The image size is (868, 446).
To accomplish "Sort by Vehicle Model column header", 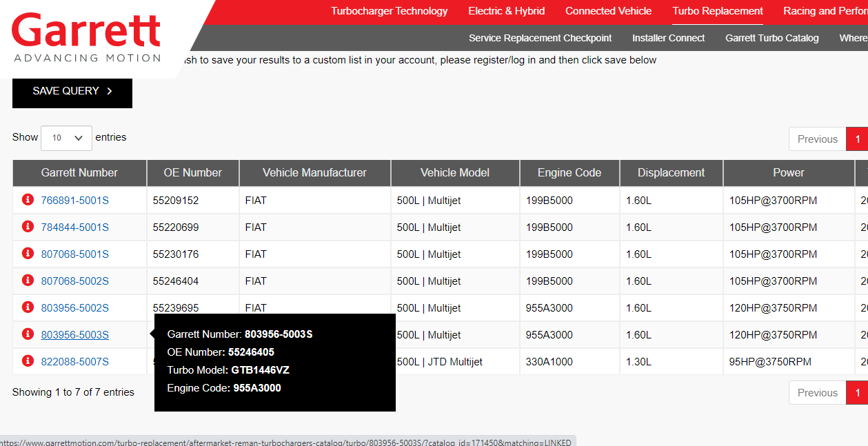I will point(455,173).
